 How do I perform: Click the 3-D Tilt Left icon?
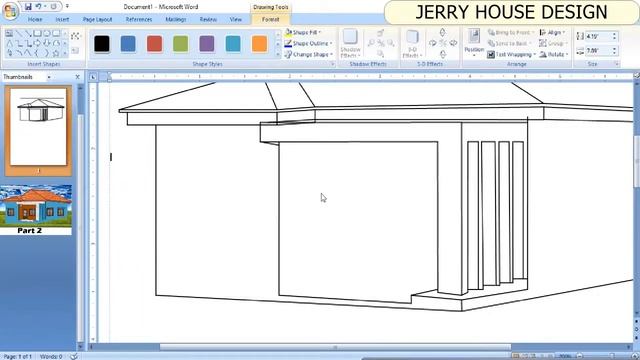tap(433, 43)
